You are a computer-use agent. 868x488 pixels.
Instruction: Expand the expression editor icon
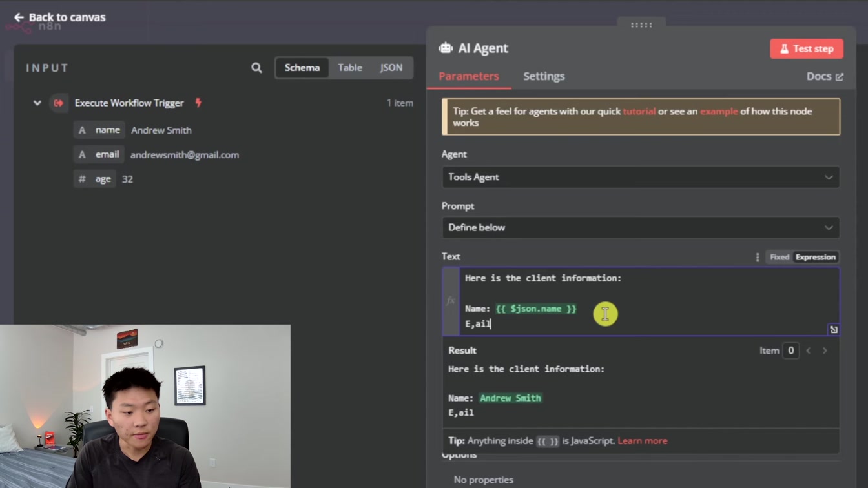[x=833, y=329]
